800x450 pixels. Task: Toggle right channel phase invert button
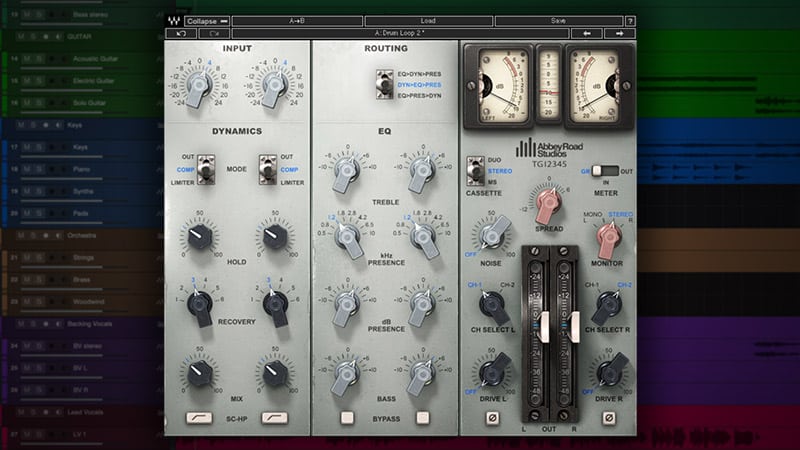(x=607, y=417)
